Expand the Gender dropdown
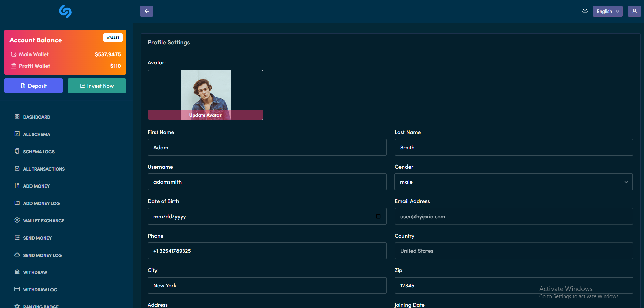Image resolution: width=644 pixels, height=308 pixels. [514, 182]
